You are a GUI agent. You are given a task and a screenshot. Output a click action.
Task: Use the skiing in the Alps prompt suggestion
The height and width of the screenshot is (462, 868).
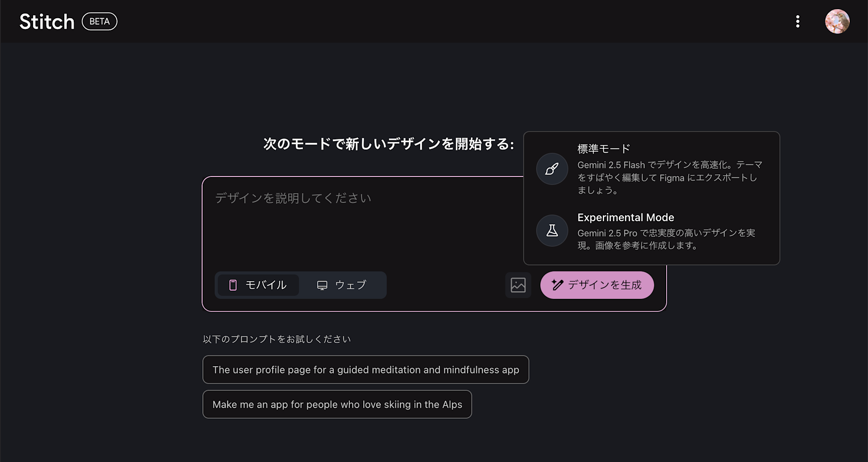coord(337,404)
